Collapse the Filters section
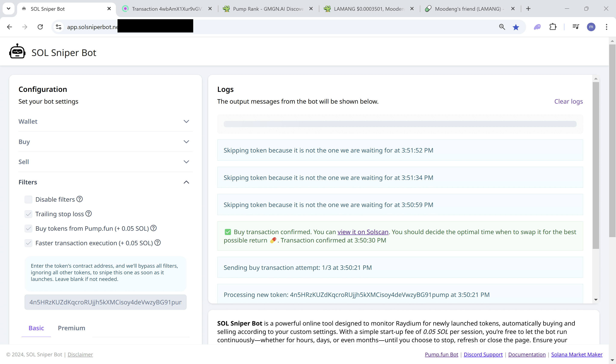The image size is (616, 364). coord(105,182)
